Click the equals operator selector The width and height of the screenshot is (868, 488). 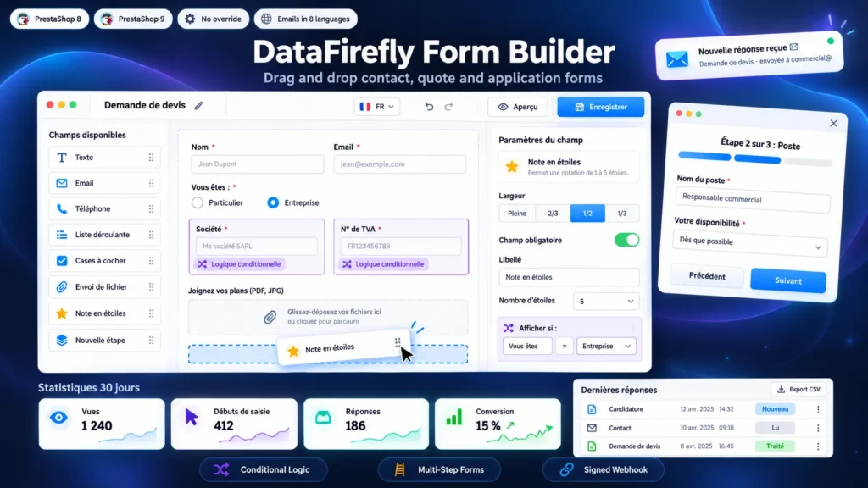click(564, 346)
